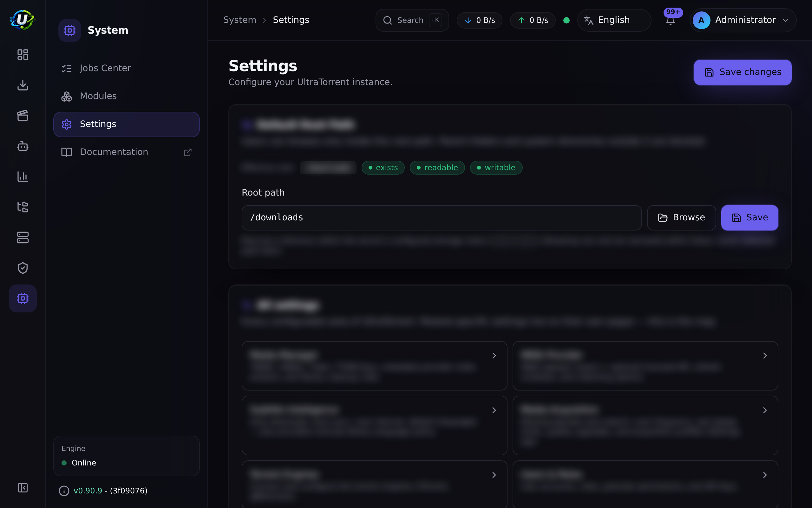Image resolution: width=812 pixels, height=508 pixels.
Task: Click version v0.90.9 link
Action: point(88,491)
